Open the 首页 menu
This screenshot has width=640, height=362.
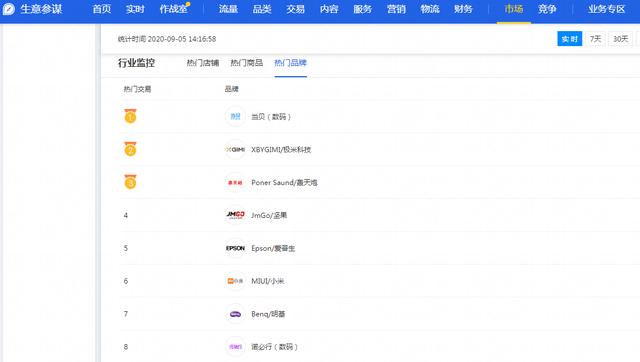(102, 9)
